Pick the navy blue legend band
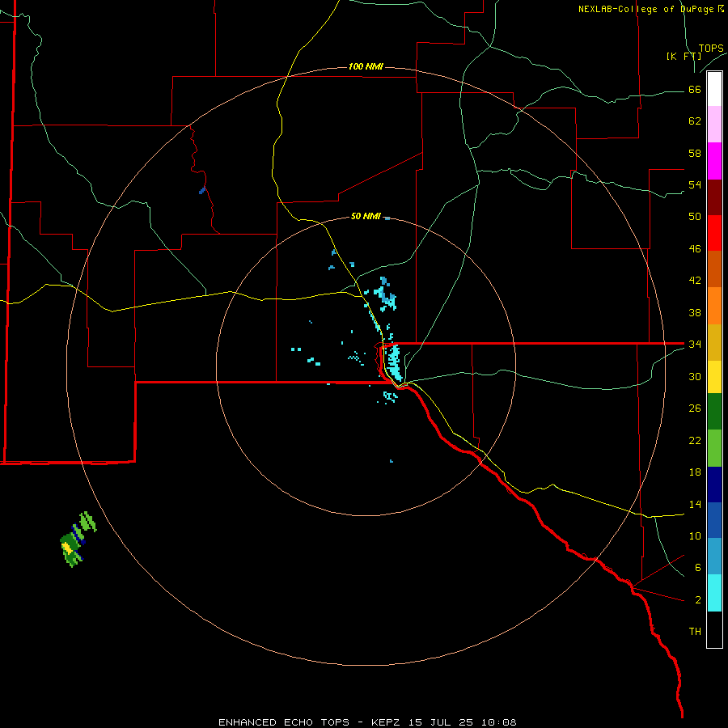This screenshot has width=728, height=728. 714,485
